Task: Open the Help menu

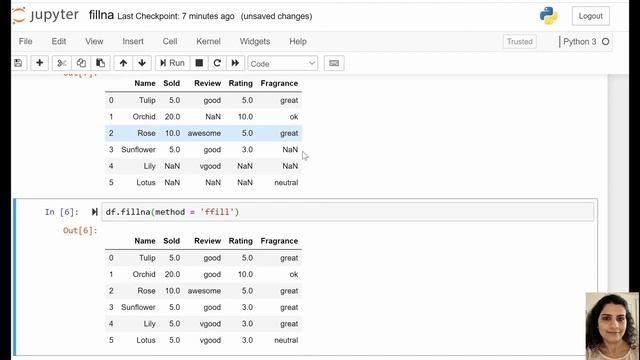Action: tap(298, 41)
